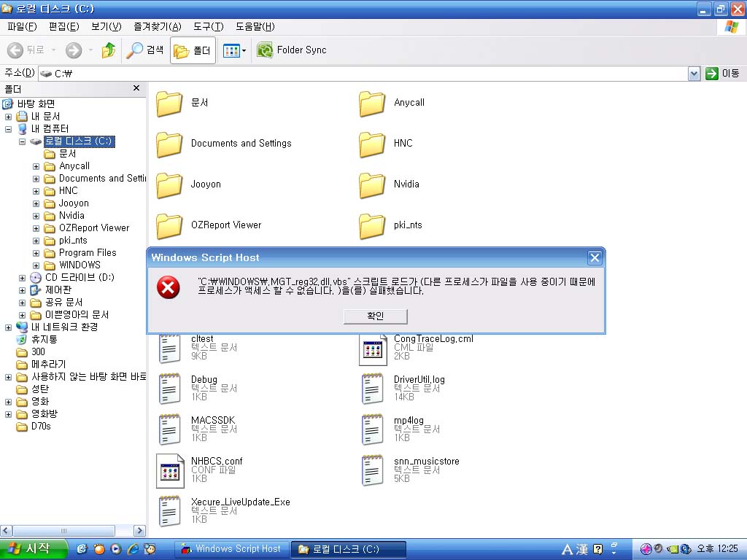747x560 pixels.
Task: Click the Forward navigation arrow button
Action: (74, 50)
